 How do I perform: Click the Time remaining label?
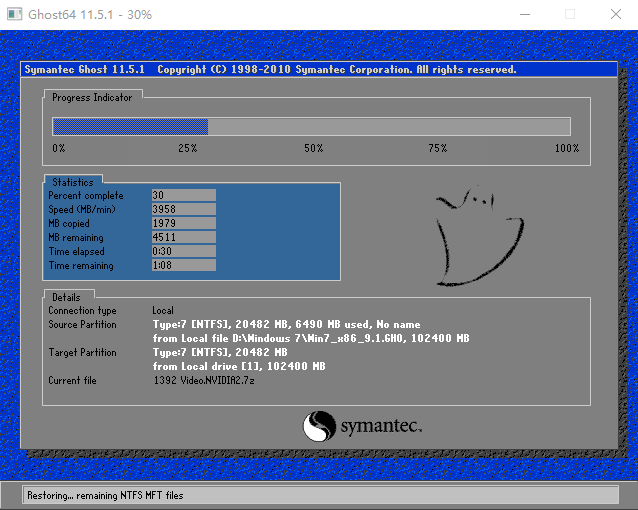coord(81,265)
